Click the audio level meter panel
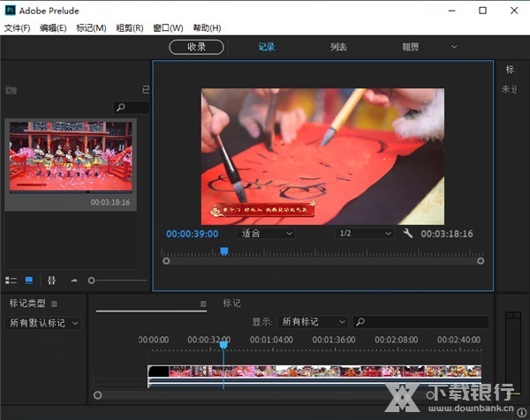This screenshot has width=530, height=420. pyautogui.click(x=512, y=353)
